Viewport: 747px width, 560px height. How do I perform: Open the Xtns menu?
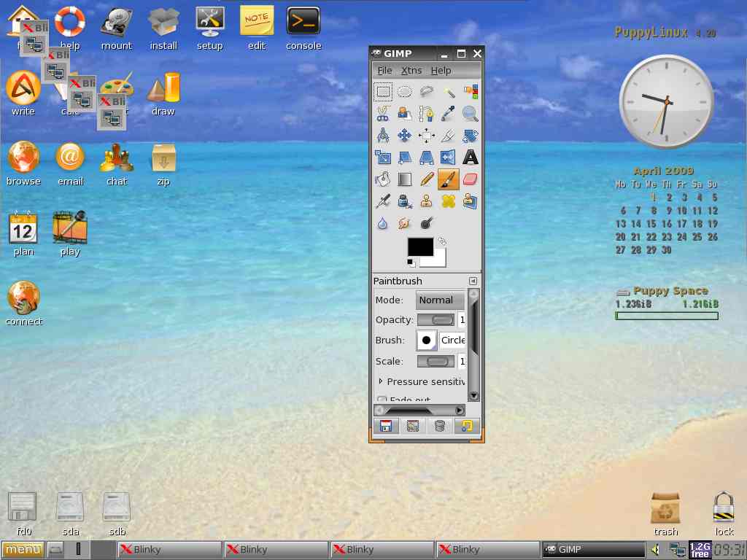pyautogui.click(x=411, y=71)
